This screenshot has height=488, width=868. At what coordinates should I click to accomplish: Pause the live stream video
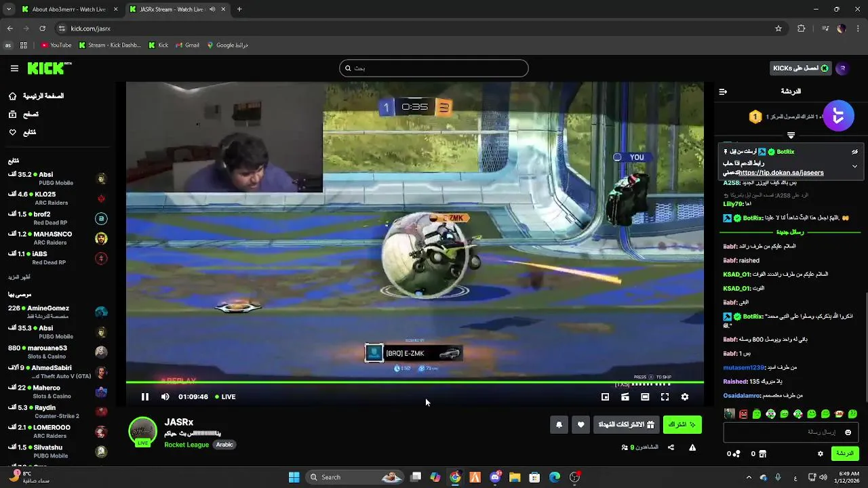(x=144, y=396)
